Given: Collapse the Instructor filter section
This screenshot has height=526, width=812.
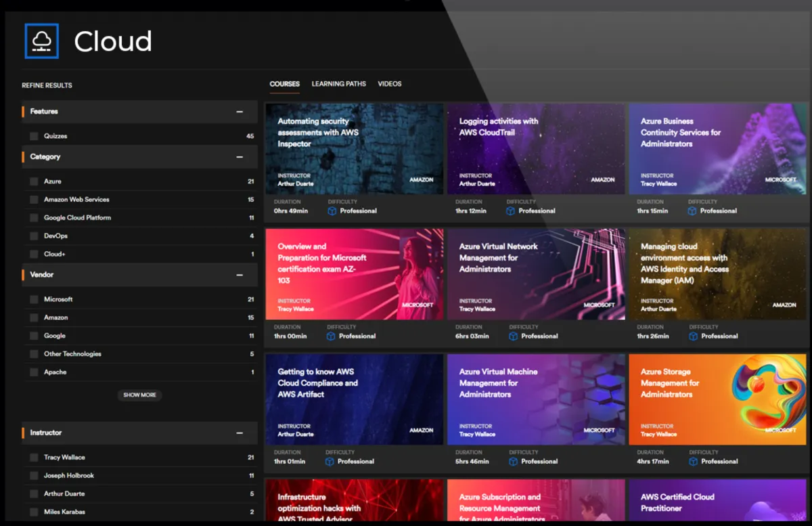Looking at the screenshot, I should tap(239, 433).
